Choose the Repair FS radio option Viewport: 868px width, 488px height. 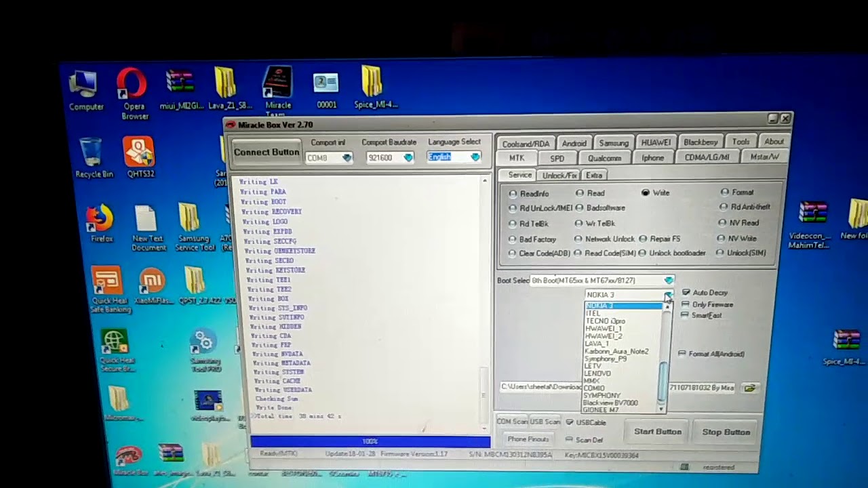[660, 239]
